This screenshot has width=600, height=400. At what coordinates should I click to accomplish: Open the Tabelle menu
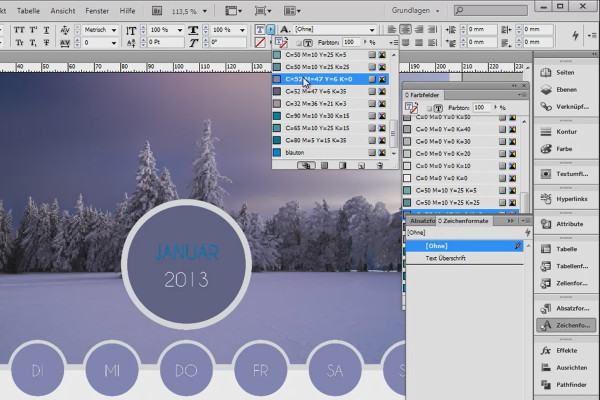click(x=28, y=11)
